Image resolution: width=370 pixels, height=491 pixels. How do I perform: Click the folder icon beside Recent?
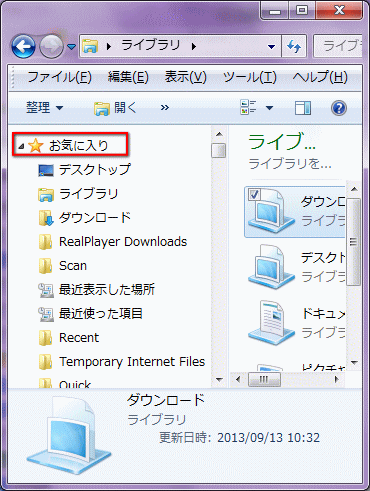45,338
